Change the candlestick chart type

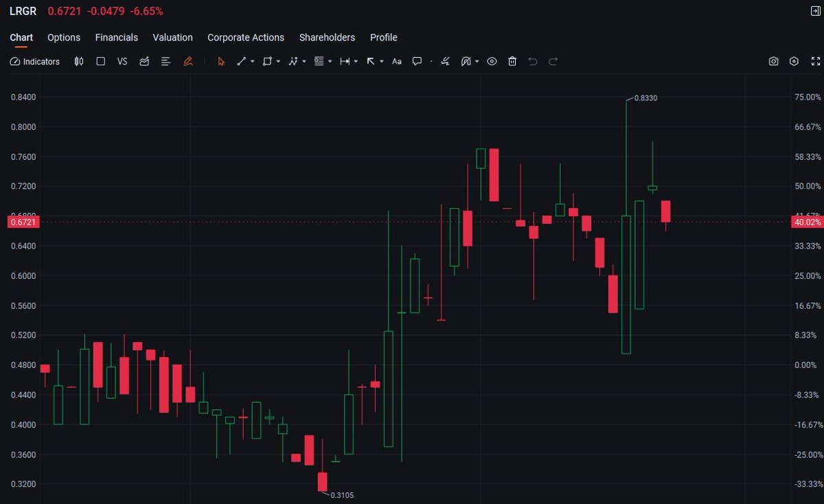(x=79, y=61)
